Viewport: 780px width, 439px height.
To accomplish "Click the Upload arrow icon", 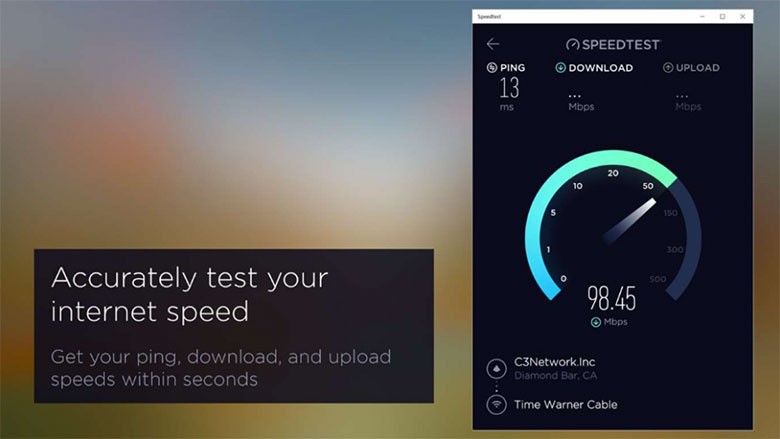I will (x=668, y=68).
